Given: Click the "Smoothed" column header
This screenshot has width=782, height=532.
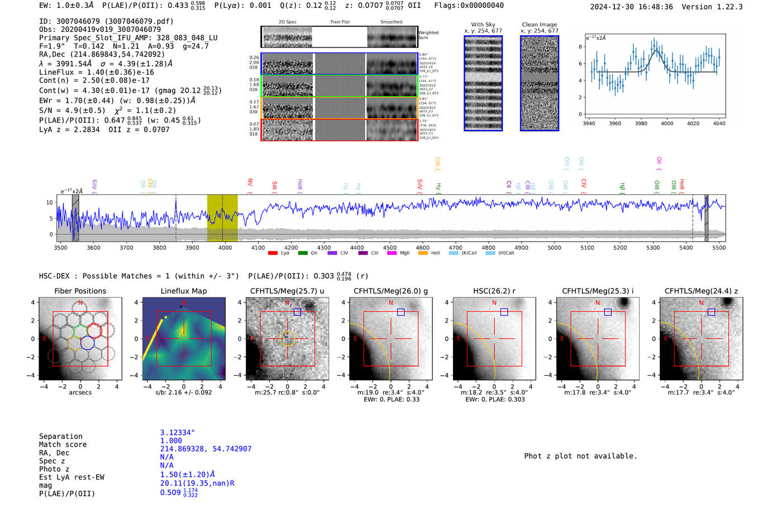Looking at the screenshot, I should (392, 22).
